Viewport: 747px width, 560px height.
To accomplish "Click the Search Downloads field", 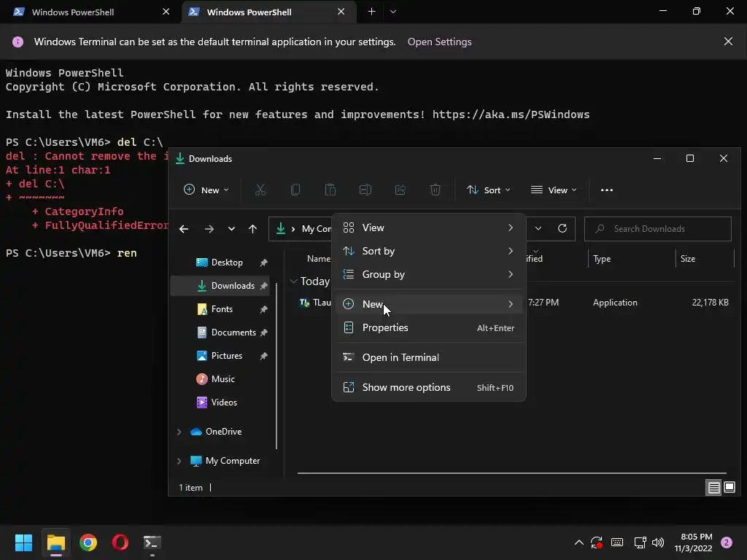I will pyautogui.click(x=657, y=229).
